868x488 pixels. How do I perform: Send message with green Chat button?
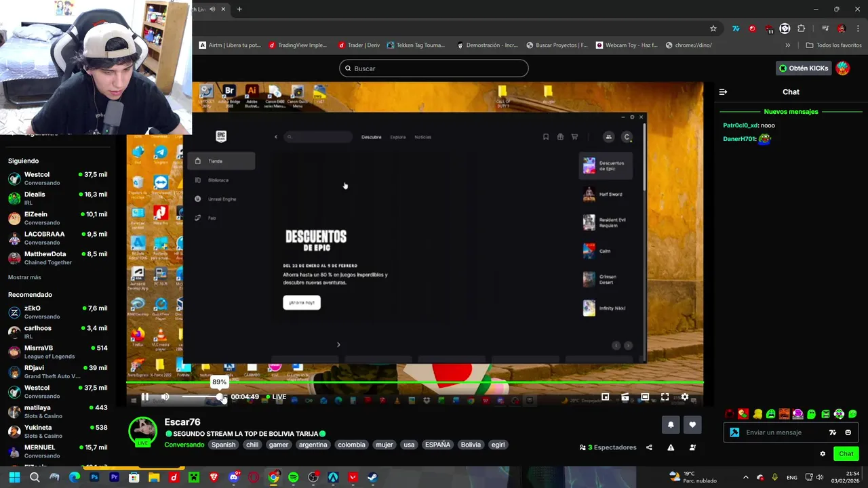846,454
